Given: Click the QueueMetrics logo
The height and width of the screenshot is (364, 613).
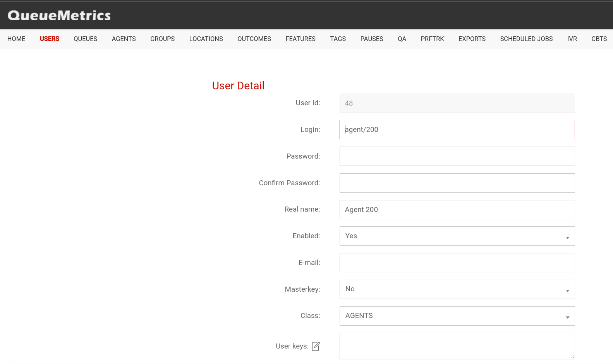Looking at the screenshot, I should [x=59, y=15].
